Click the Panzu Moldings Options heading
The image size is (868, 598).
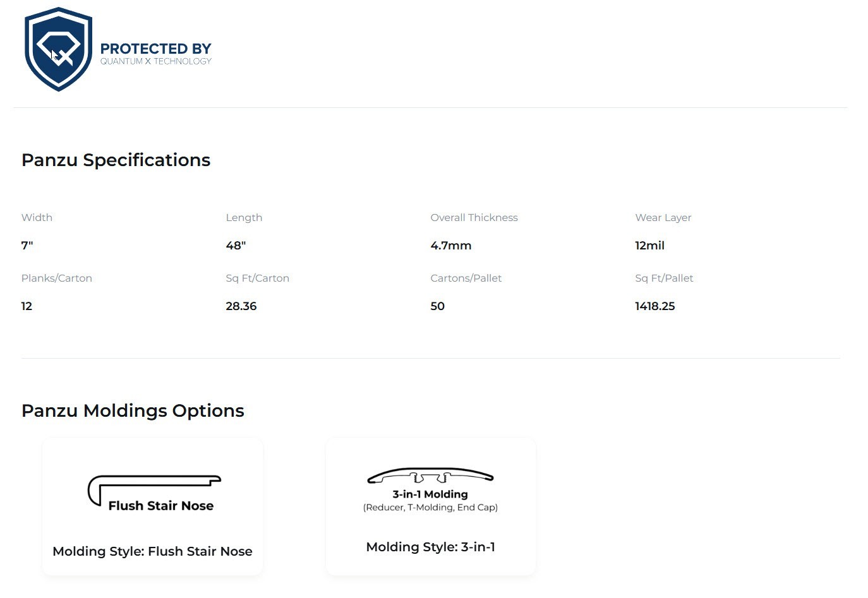point(133,411)
